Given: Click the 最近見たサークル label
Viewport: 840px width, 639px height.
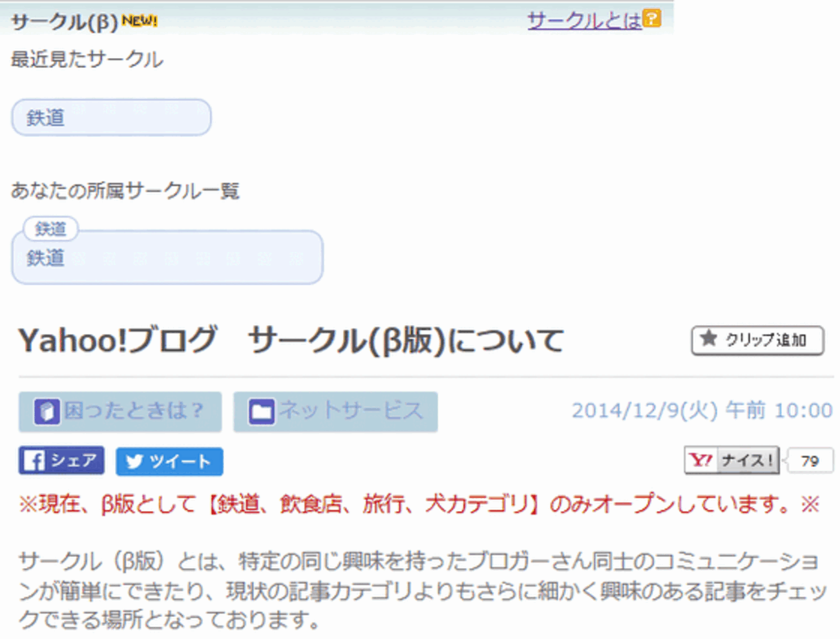Looking at the screenshot, I should click(87, 59).
